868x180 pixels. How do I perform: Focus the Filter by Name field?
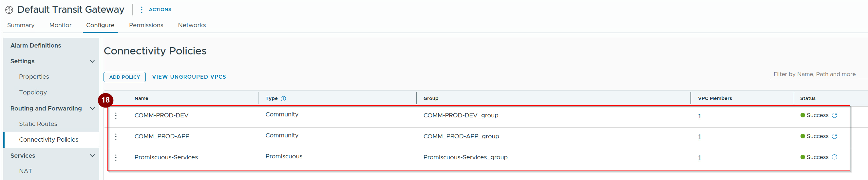(x=819, y=74)
